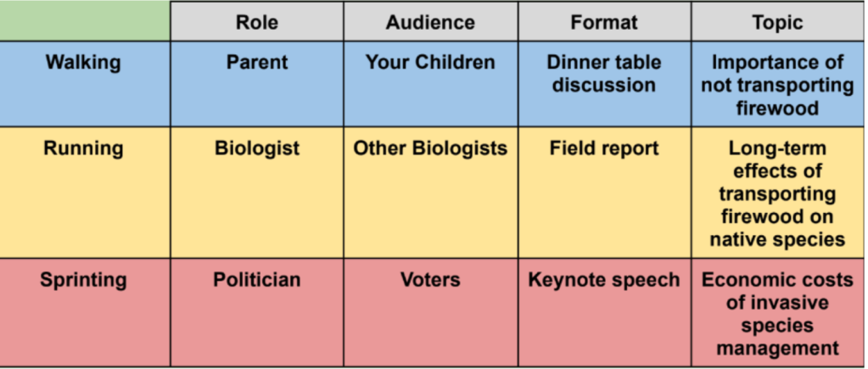This screenshot has width=868, height=369.
Task: Click the Sprinting row label
Action: click(x=84, y=280)
